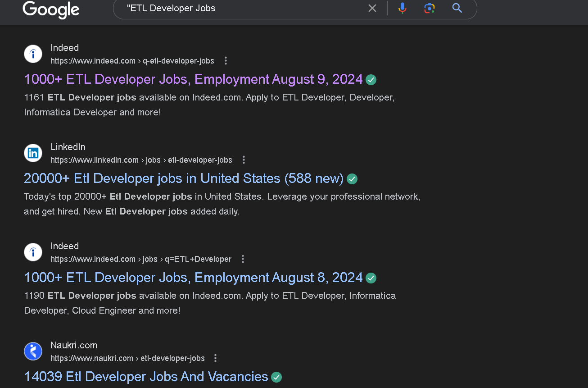Expand the three-dot options for the Naukri result
Image resolution: width=588 pixels, height=388 pixels.
point(215,358)
